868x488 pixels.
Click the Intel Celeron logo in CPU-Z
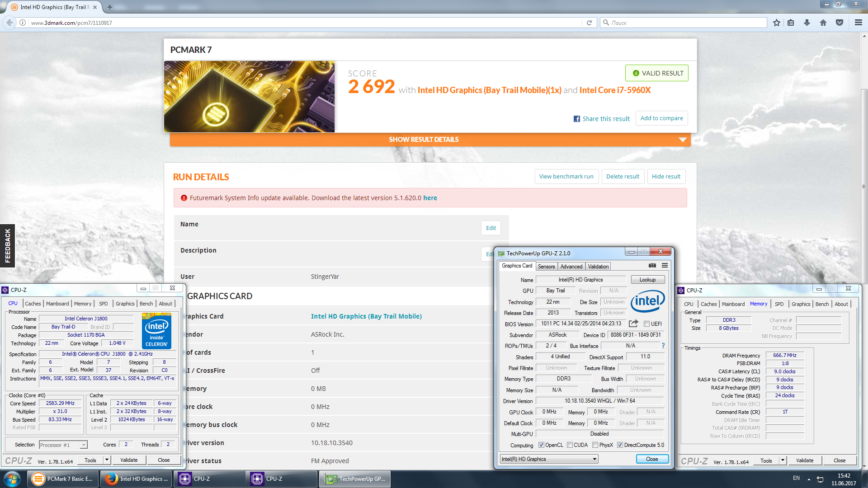[x=156, y=330]
